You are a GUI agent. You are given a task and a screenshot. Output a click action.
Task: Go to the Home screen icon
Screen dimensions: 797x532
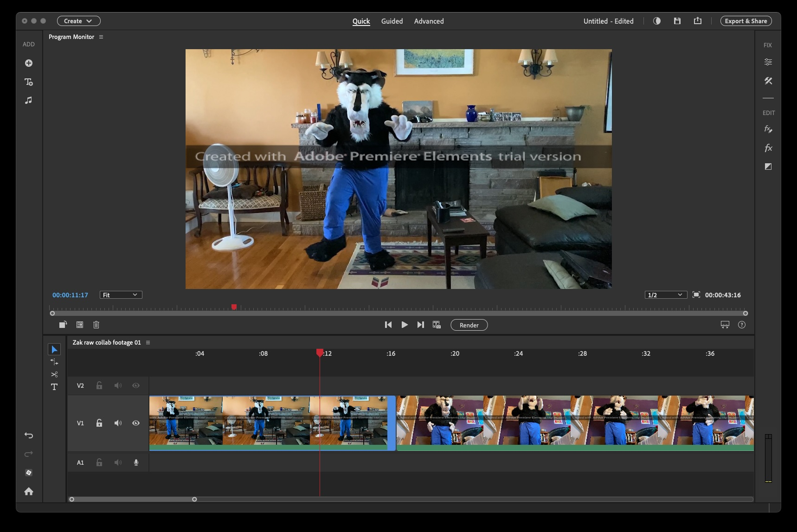coord(29,491)
